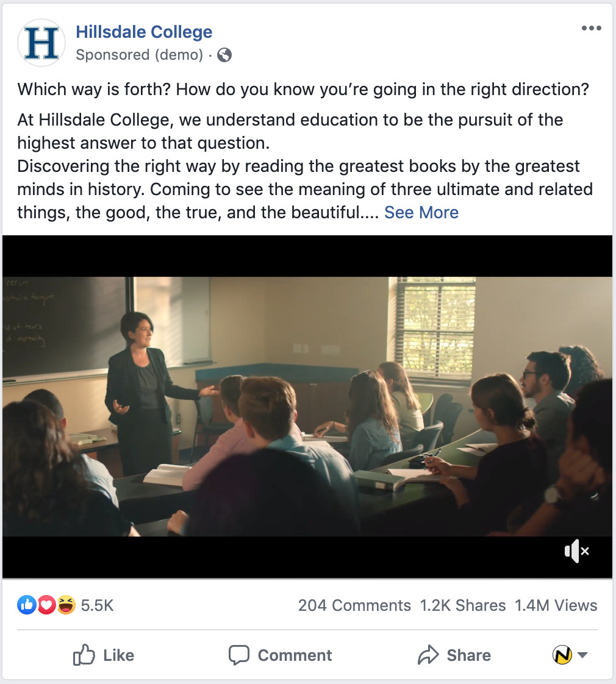The width and height of the screenshot is (616, 684).
Task: Expand post text with See More
Action: pyautogui.click(x=421, y=213)
